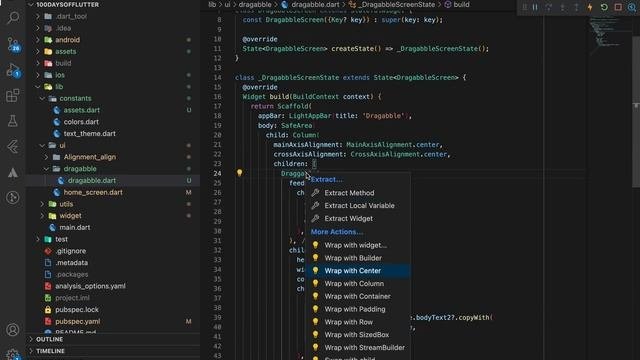Open the Extensions view
The image size is (640, 360).
pos(13,96)
